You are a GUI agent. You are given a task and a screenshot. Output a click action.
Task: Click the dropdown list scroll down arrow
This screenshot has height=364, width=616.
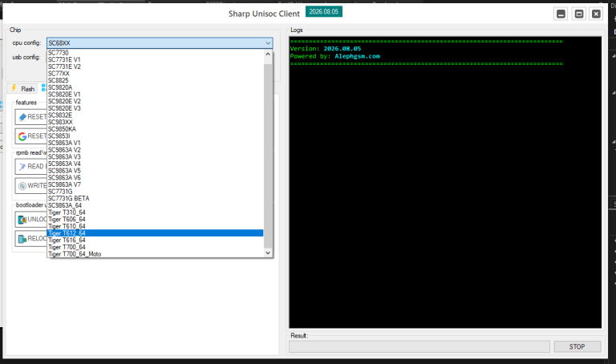pyautogui.click(x=268, y=253)
